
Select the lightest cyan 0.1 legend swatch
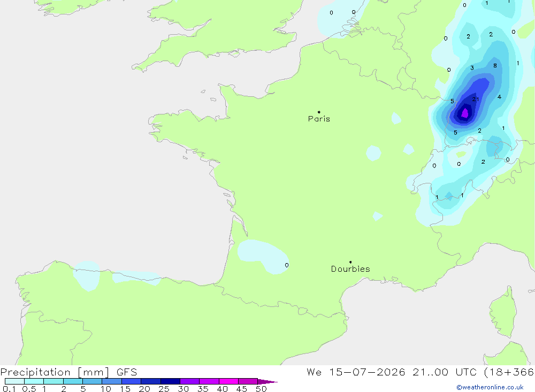[14, 381]
